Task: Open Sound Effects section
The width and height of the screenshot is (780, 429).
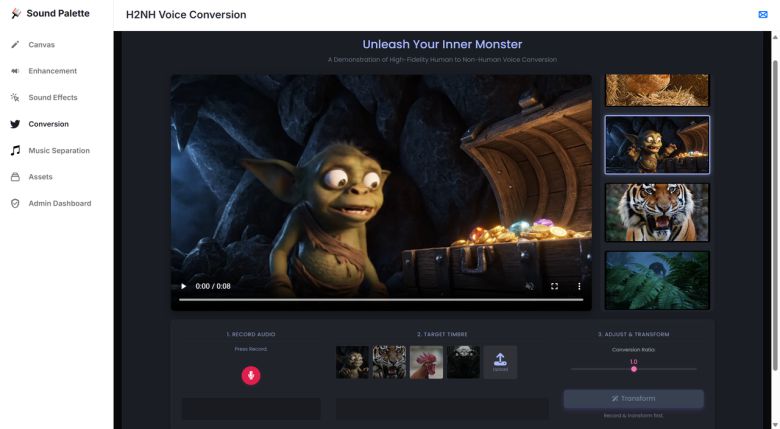Action: (x=52, y=98)
